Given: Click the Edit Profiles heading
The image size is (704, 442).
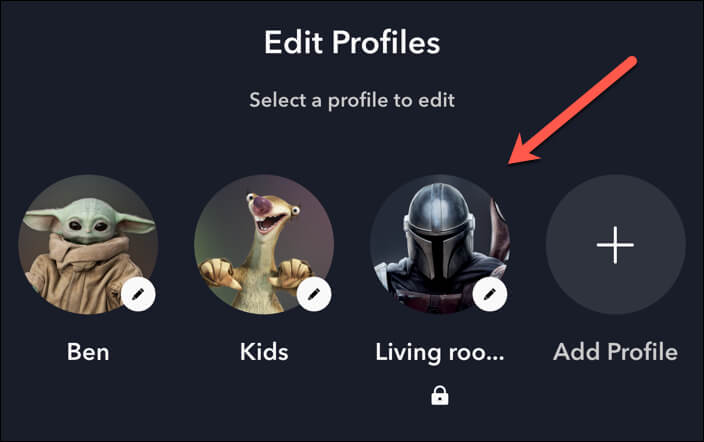Looking at the screenshot, I should point(352,43).
